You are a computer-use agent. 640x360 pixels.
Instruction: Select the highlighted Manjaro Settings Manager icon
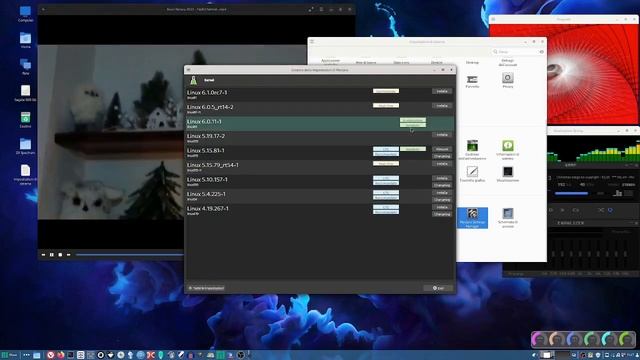(472, 218)
